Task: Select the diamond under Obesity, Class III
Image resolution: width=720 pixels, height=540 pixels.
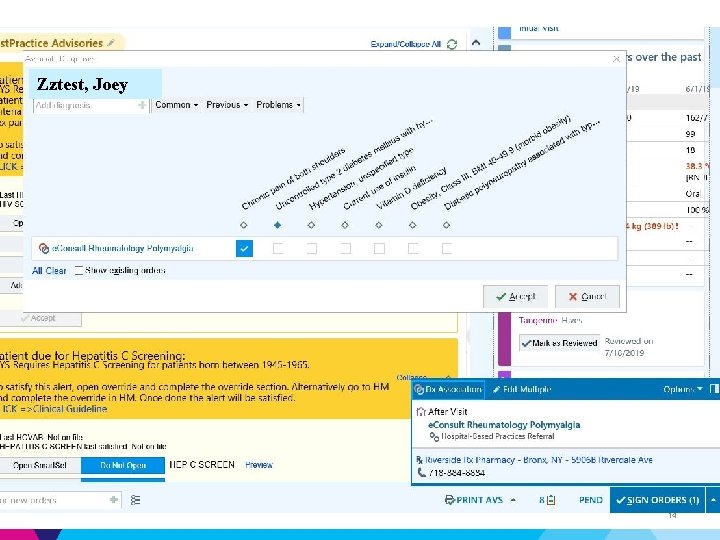Action: pyautogui.click(x=412, y=225)
